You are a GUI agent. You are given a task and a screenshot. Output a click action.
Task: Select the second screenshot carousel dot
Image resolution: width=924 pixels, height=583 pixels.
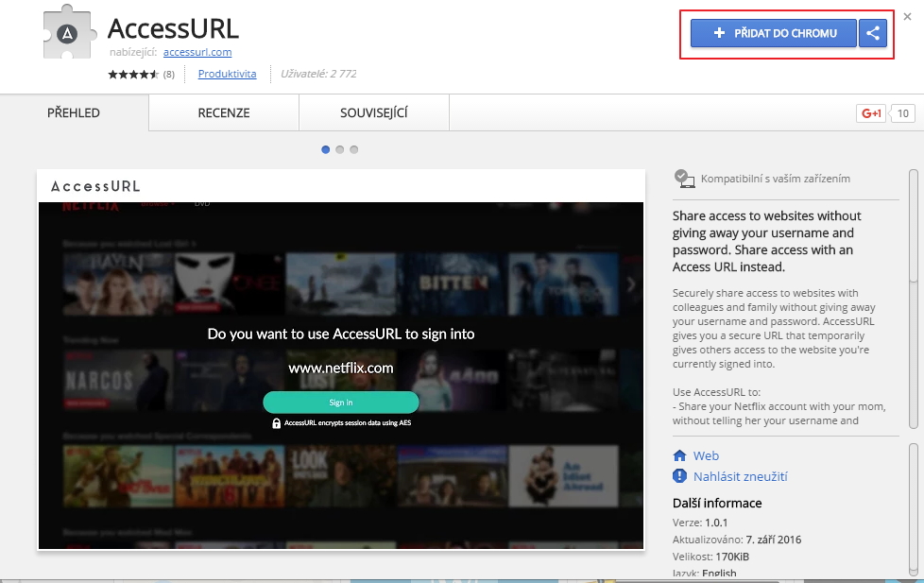[x=339, y=149]
